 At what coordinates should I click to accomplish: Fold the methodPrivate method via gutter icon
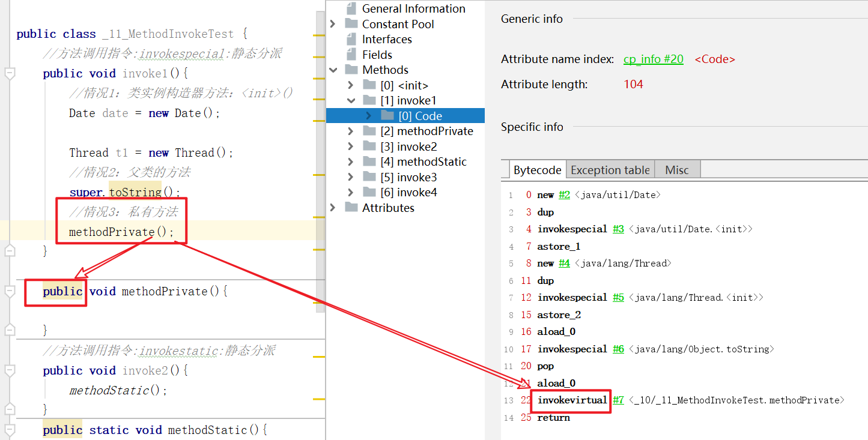(x=9, y=292)
